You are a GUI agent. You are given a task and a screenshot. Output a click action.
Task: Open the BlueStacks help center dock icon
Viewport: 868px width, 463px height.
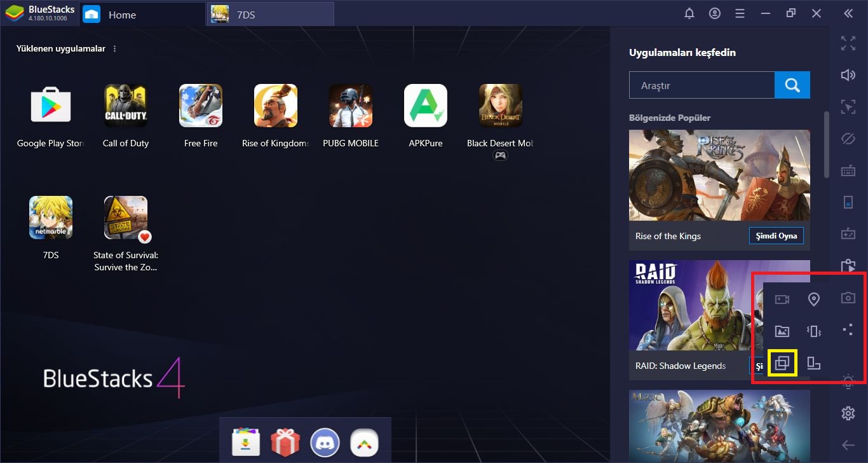tap(364, 443)
